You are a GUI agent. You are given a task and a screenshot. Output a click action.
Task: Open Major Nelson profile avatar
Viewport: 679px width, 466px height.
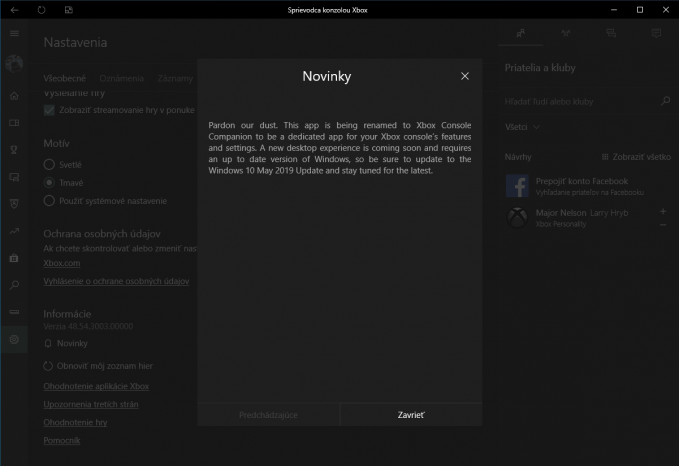pyautogui.click(x=517, y=217)
